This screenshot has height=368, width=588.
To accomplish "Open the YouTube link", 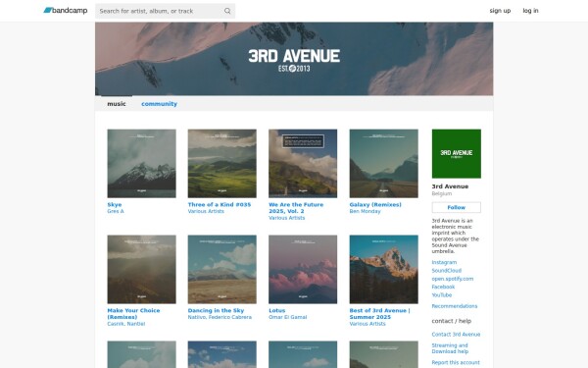I will pyautogui.click(x=442, y=295).
